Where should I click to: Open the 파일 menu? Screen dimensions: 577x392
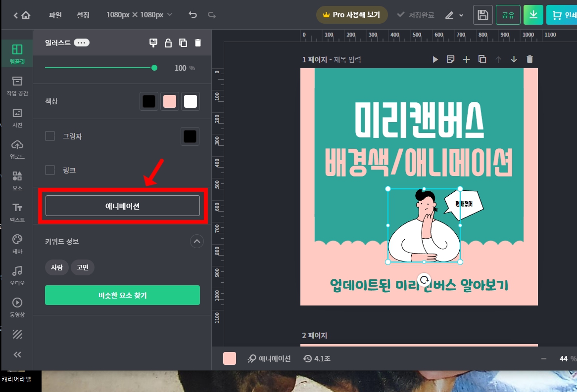click(55, 15)
